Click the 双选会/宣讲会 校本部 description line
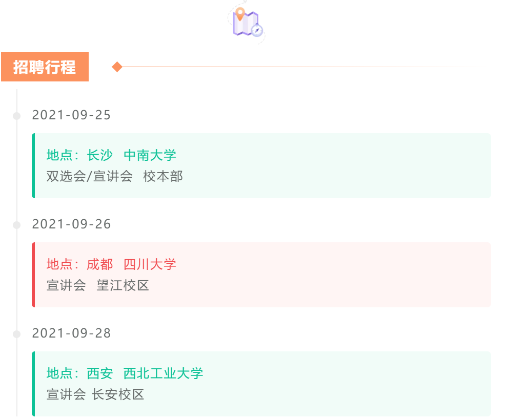The height and width of the screenshot is (420, 508). click(115, 177)
